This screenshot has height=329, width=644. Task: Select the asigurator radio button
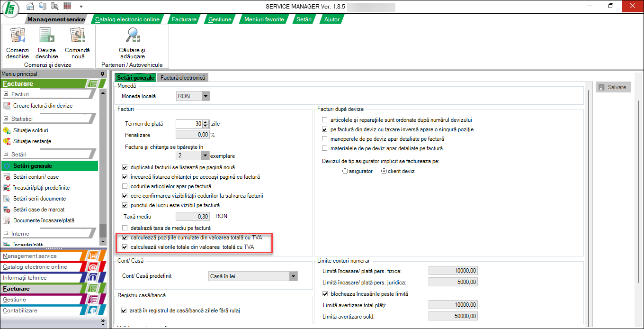345,171
